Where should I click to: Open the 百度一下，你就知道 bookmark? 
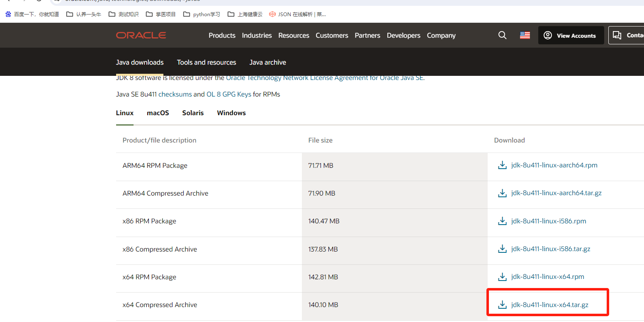[32, 14]
